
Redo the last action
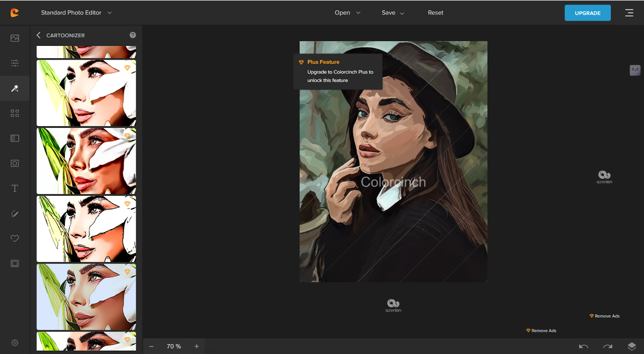(x=608, y=346)
